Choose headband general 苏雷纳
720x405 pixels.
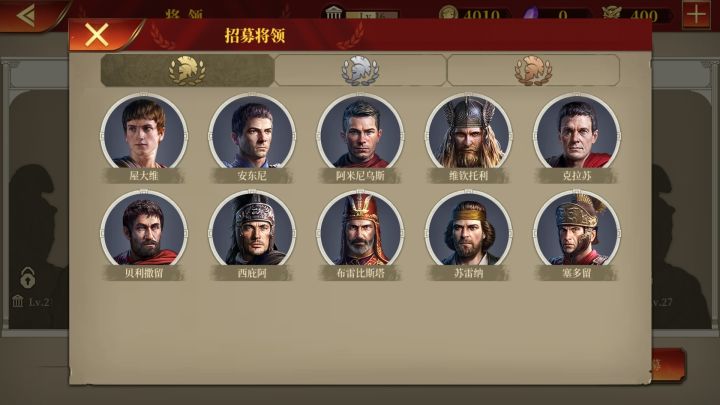[468, 230]
